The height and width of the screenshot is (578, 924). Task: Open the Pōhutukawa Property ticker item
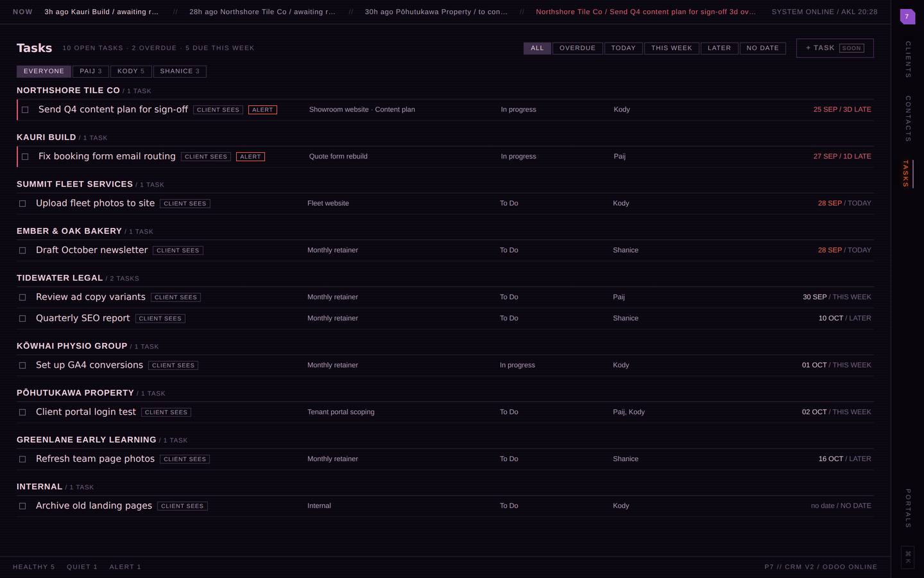click(436, 12)
